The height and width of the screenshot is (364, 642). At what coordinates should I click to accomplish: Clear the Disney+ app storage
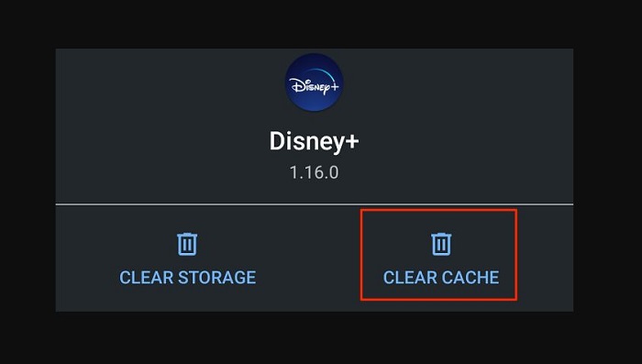click(x=187, y=259)
